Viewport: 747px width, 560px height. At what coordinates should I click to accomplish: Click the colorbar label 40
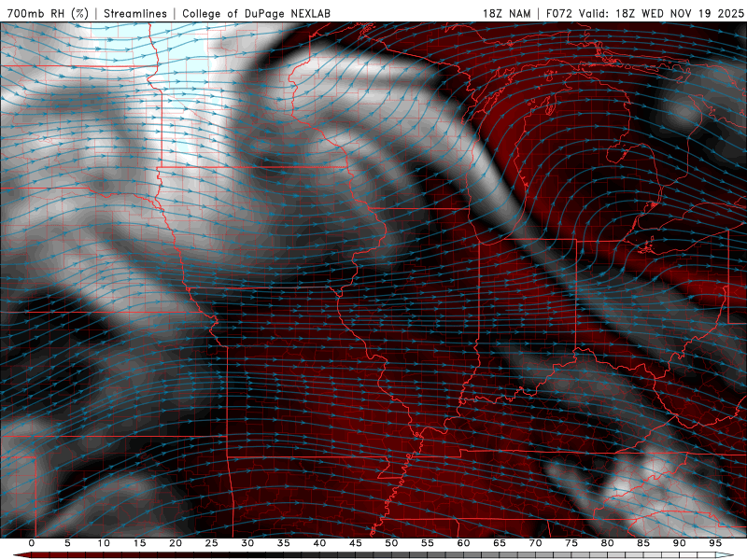pyautogui.click(x=319, y=543)
